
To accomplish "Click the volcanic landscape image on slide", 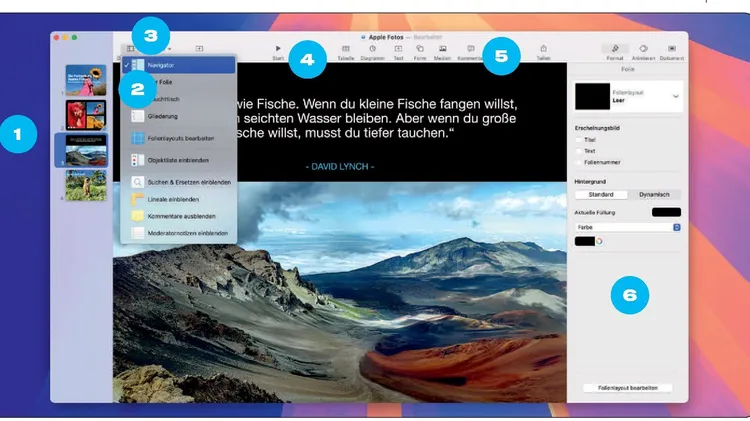I will [x=340, y=292].
